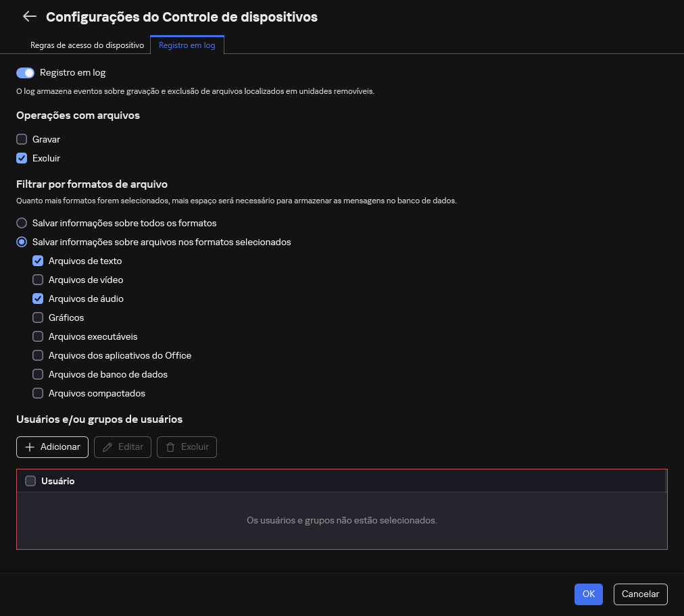Viewport: 684px width, 616px height.
Task: Check Arquivos de vídeo
Action: click(38, 280)
